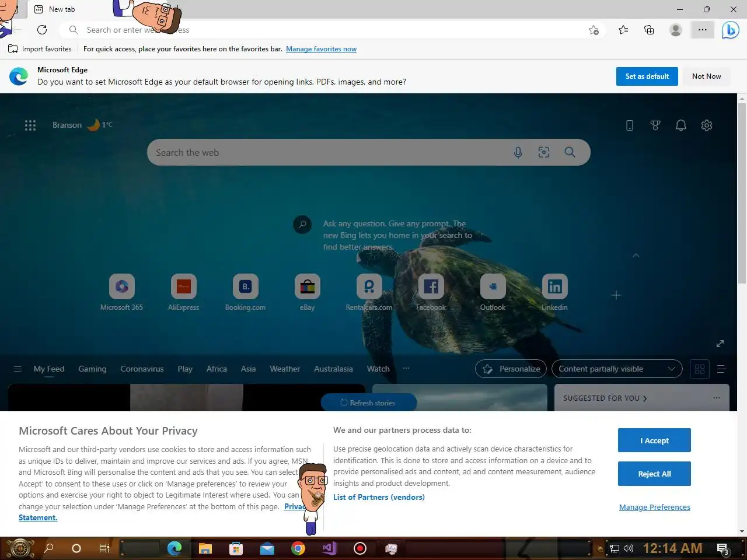The width and height of the screenshot is (747, 560).
Task: Open File Explorer from taskbar
Action: coord(205,548)
